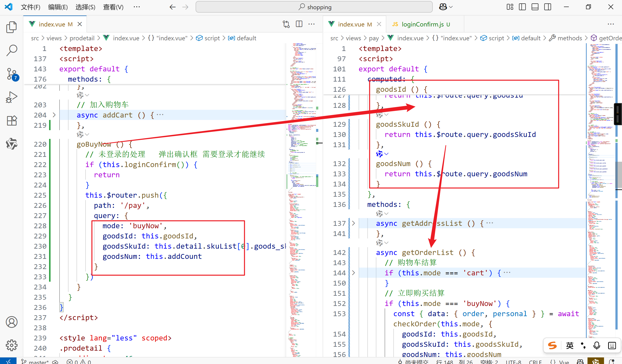Toggle the Secondary Side Bar layout button

pyautogui.click(x=547, y=7)
